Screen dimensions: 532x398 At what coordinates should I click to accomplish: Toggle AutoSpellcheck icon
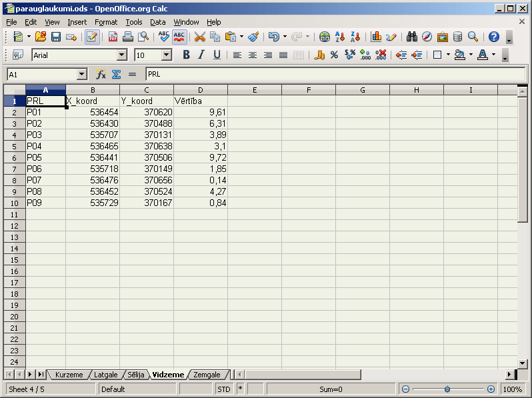179,37
